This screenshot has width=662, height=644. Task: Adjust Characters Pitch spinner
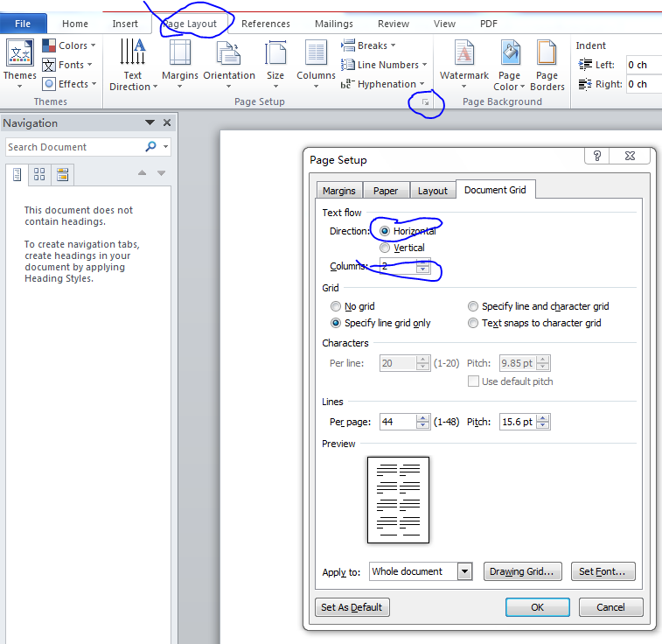click(543, 363)
